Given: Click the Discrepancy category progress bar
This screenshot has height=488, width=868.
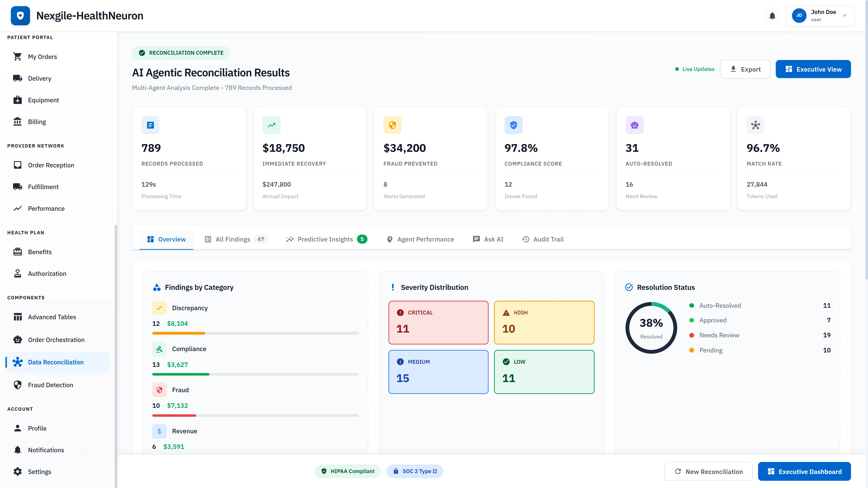Looking at the screenshot, I should click(x=255, y=333).
